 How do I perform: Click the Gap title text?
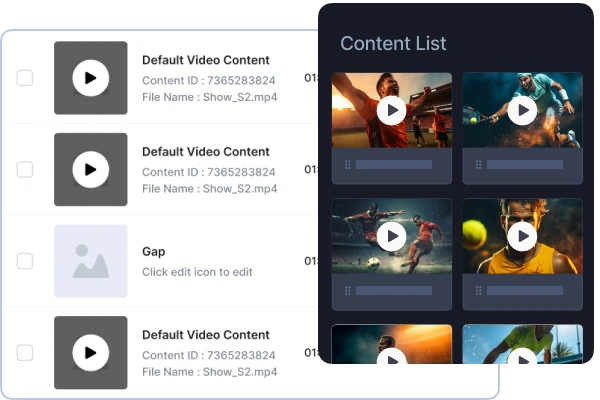pos(153,251)
